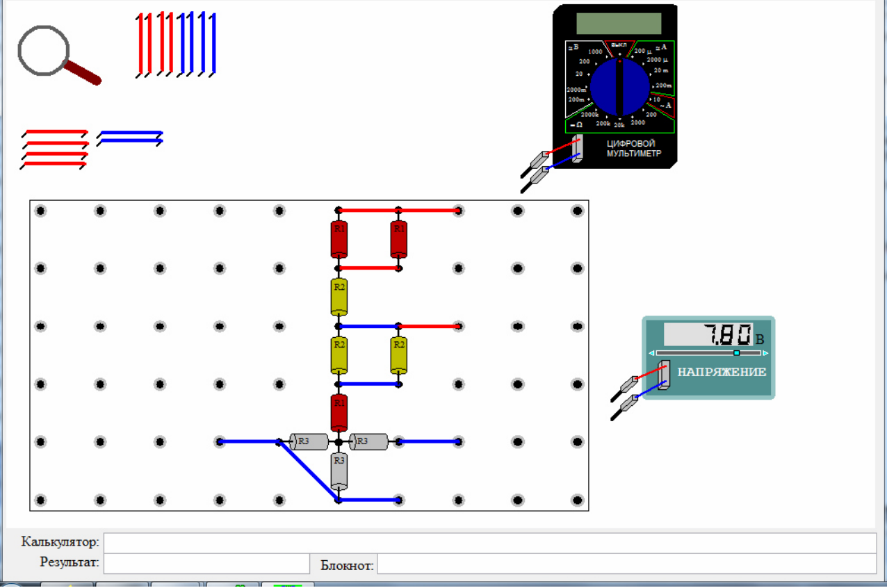Focus the Калькулятор input field

(490, 542)
